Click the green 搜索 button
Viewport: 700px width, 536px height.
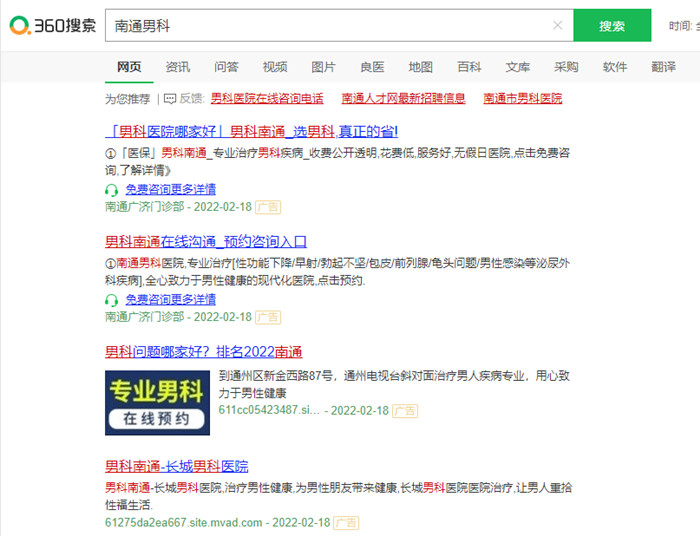click(x=612, y=25)
